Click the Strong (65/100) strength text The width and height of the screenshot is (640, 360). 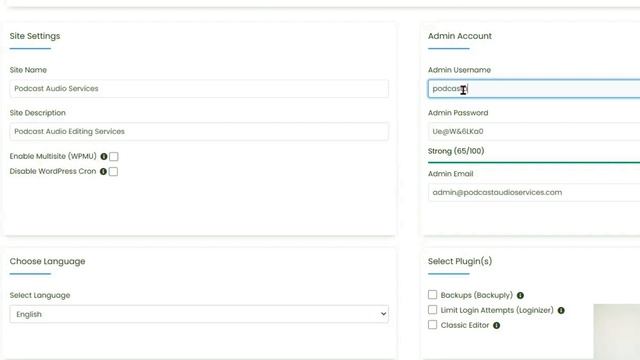tap(456, 151)
